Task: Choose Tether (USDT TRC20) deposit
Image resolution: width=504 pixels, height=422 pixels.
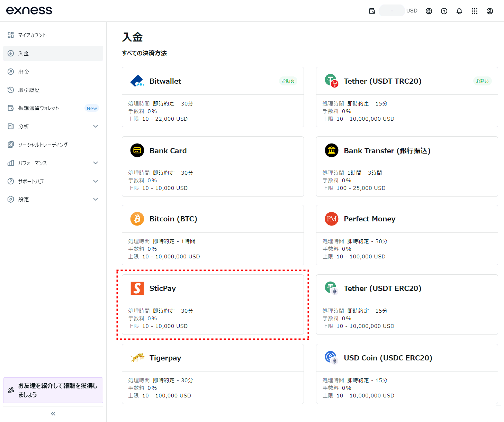Action: (407, 97)
